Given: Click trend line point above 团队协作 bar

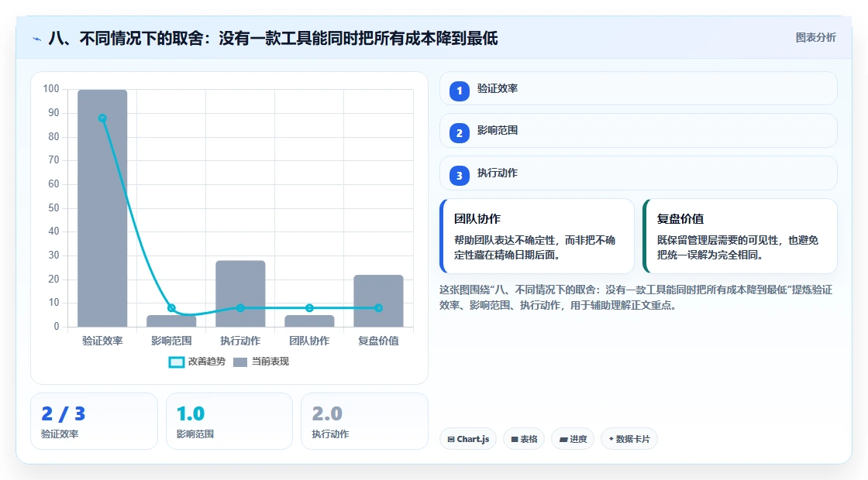Looking at the screenshot, I should coord(309,308).
